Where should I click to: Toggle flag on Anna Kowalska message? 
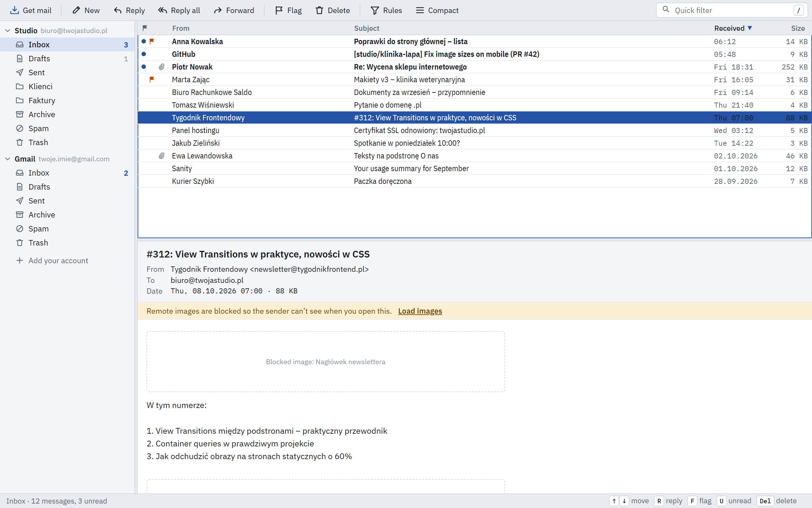tap(152, 41)
